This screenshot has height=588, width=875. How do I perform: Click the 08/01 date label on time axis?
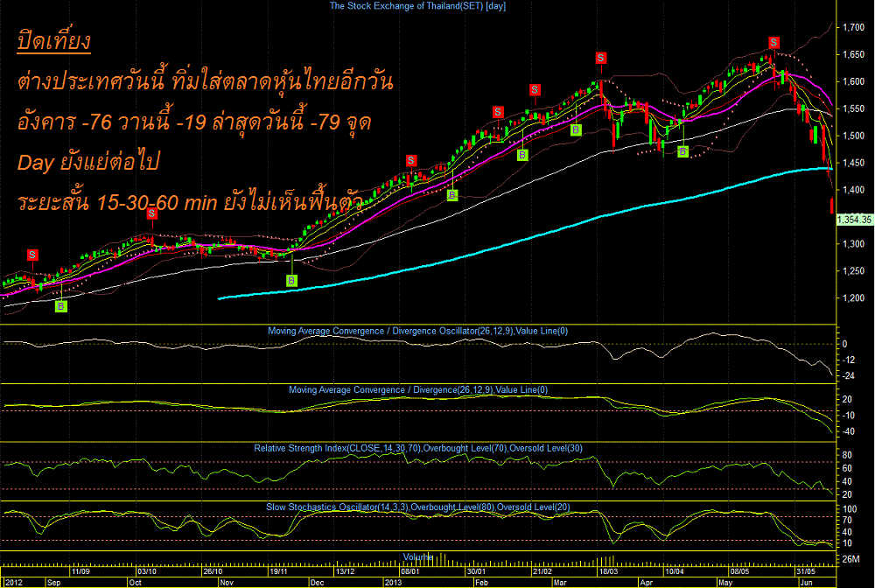pos(410,572)
